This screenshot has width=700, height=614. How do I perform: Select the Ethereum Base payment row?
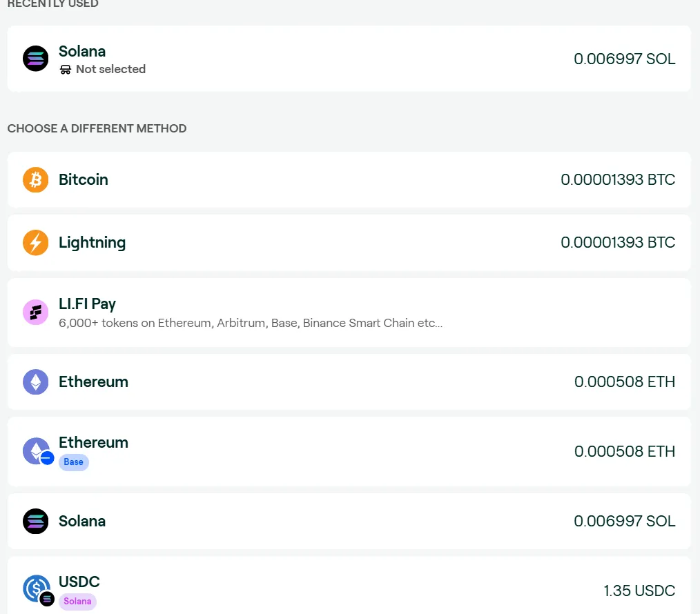point(349,451)
